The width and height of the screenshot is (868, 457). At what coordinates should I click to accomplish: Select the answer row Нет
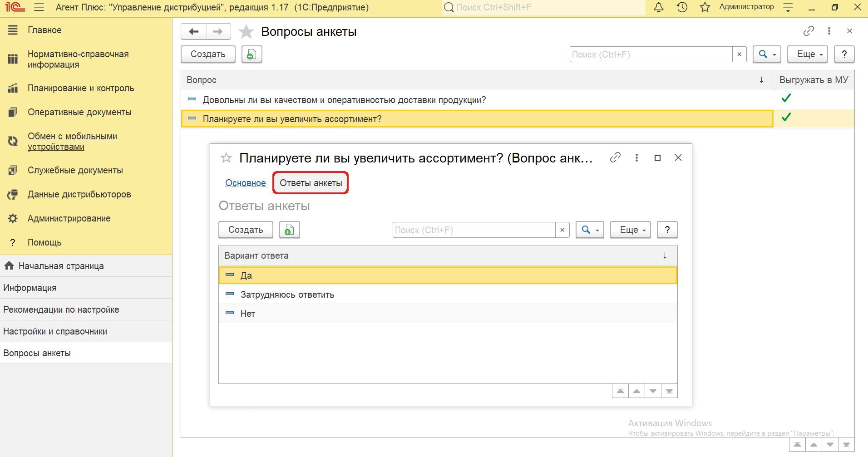448,314
